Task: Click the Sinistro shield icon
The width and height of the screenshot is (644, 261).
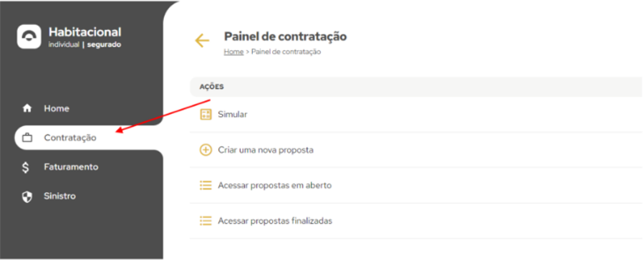Action: click(x=27, y=196)
